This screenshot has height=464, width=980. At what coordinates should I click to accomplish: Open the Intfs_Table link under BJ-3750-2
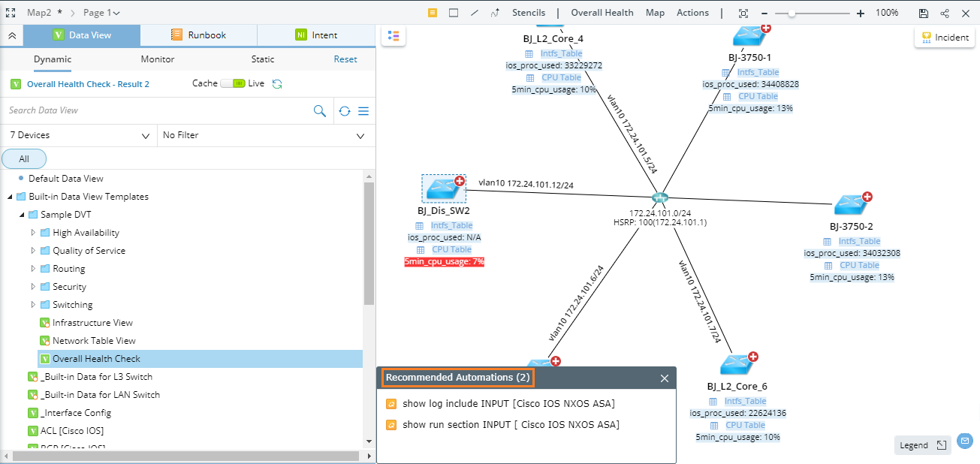click(x=858, y=241)
